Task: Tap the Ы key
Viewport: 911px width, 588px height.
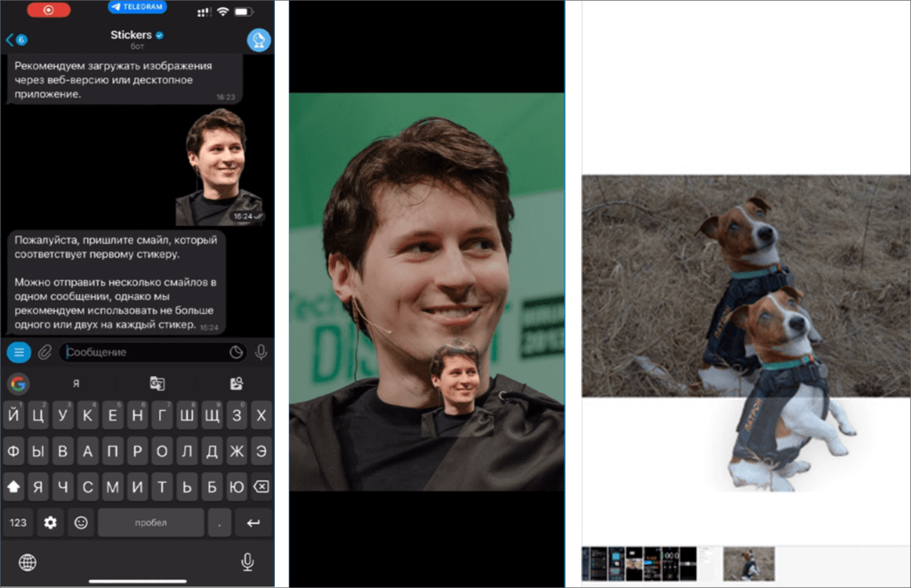Action: pos(38,451)
